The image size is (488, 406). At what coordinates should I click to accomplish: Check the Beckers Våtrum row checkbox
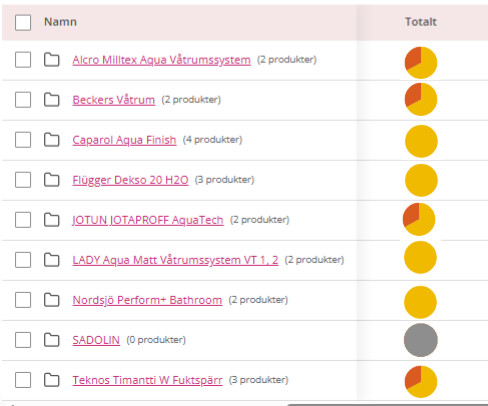23,100
